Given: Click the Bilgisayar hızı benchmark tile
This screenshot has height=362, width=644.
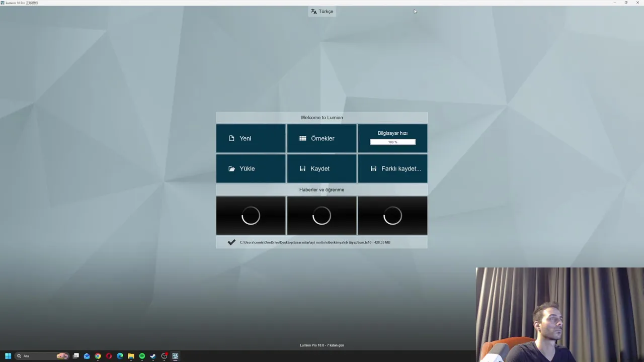Looking at the screenshot, I should pos(392,138).
